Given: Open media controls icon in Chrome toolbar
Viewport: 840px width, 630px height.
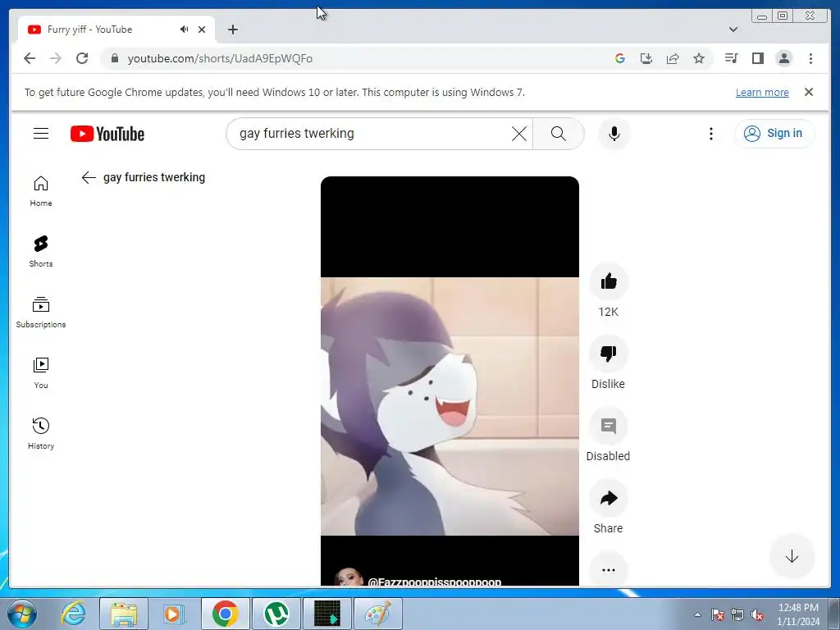Looking at the screenshot, I should 731,58.
